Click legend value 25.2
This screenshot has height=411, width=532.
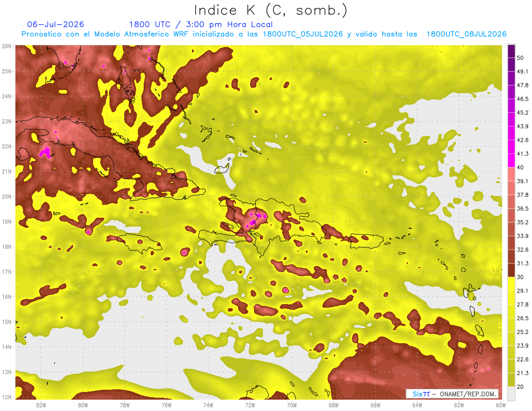[x=523, y=332]
